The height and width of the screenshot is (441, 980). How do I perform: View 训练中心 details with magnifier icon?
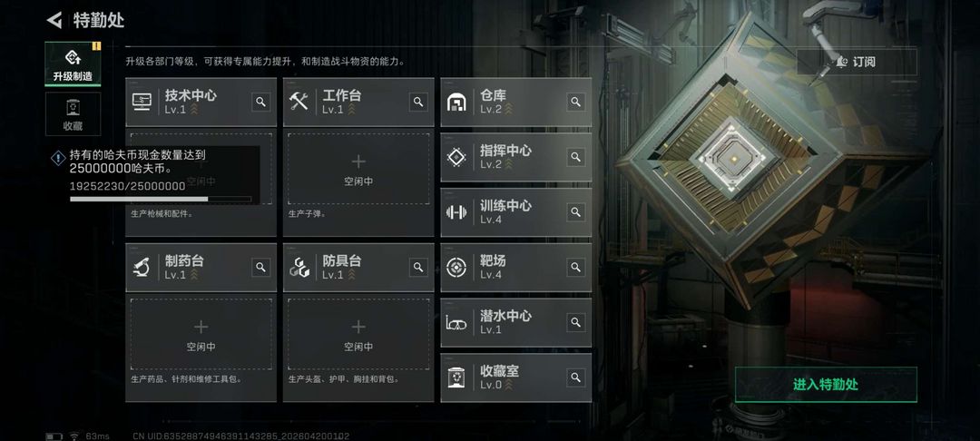[x=575, y=211]
